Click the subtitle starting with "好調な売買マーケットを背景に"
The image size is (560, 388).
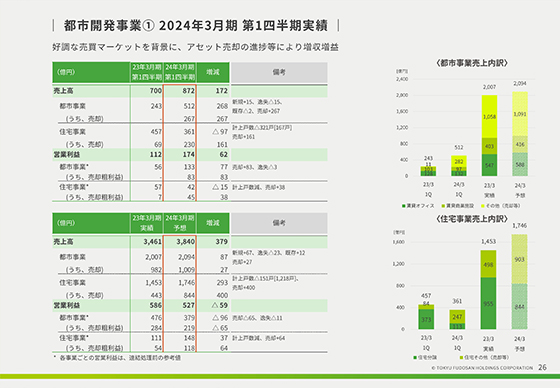(x=195, y=47)
